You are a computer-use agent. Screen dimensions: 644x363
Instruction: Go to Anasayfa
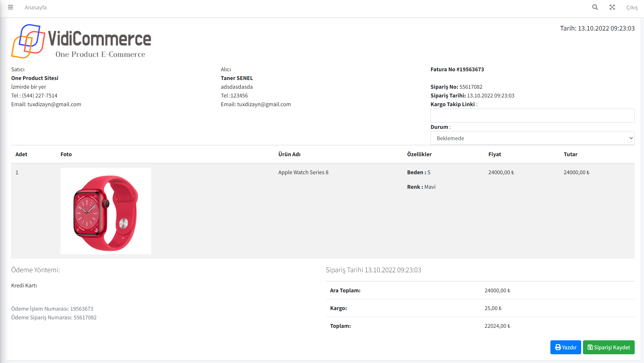[x=35, y=7]
